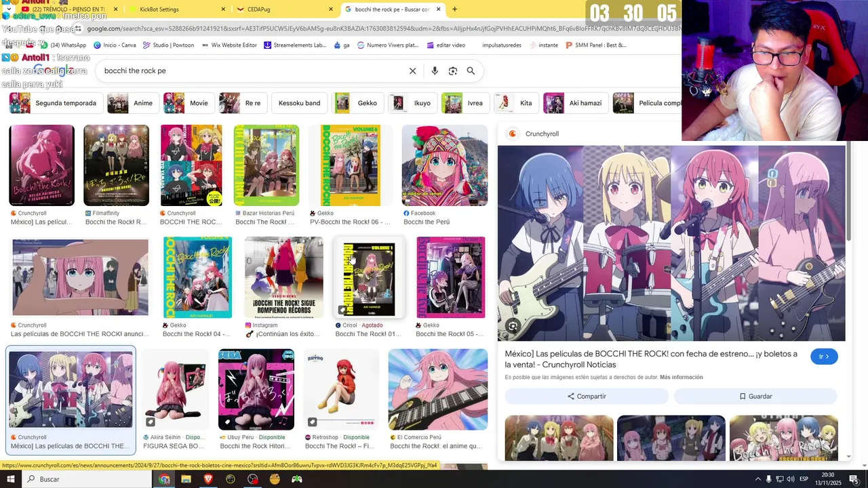Filter results by Re re chip

click(x=243, y=103)
